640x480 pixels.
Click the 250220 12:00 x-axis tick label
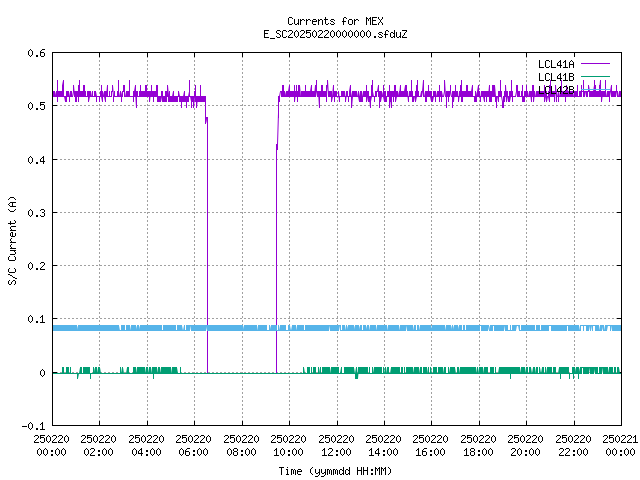point(336,445)
